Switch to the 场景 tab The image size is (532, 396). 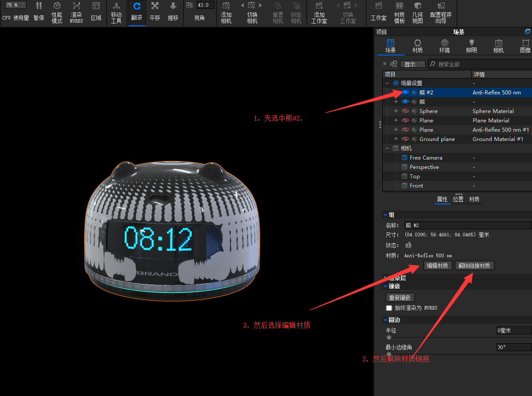pyautogui.click(x=390, y=46)
